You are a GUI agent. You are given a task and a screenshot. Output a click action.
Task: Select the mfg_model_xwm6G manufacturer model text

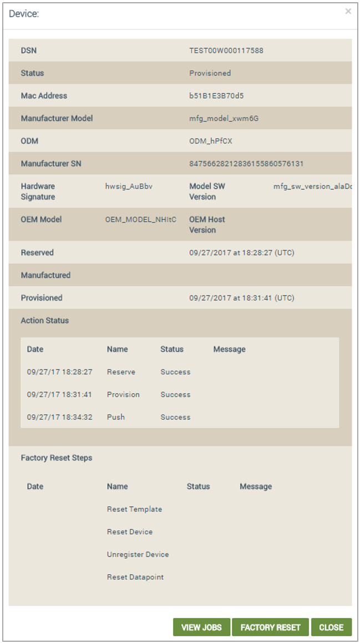(224, 118)
